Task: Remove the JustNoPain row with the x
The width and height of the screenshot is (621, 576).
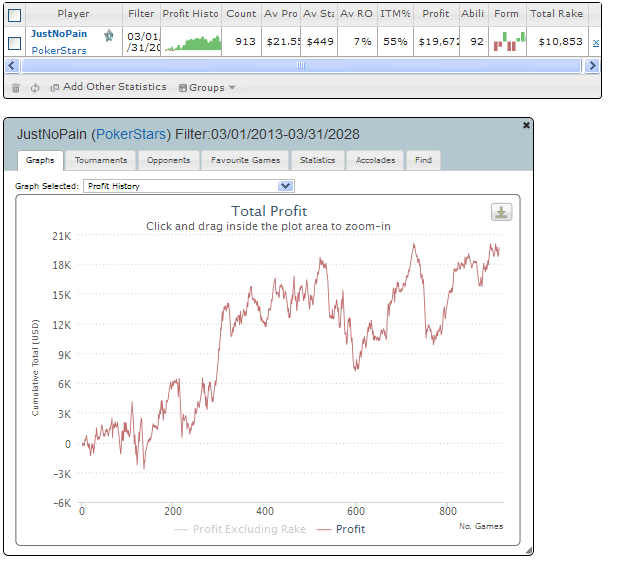Action: coord(596,42)
